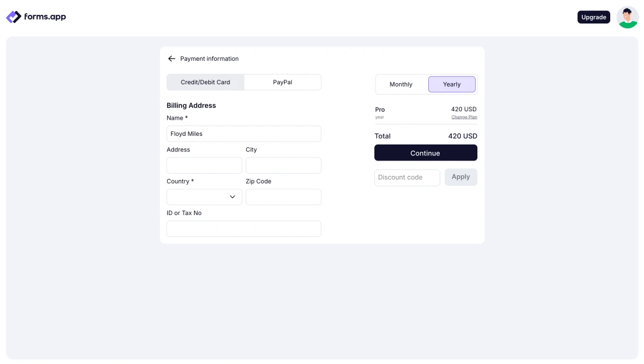Choose Yearly billing period
The image size is (644, 364).
452,84
